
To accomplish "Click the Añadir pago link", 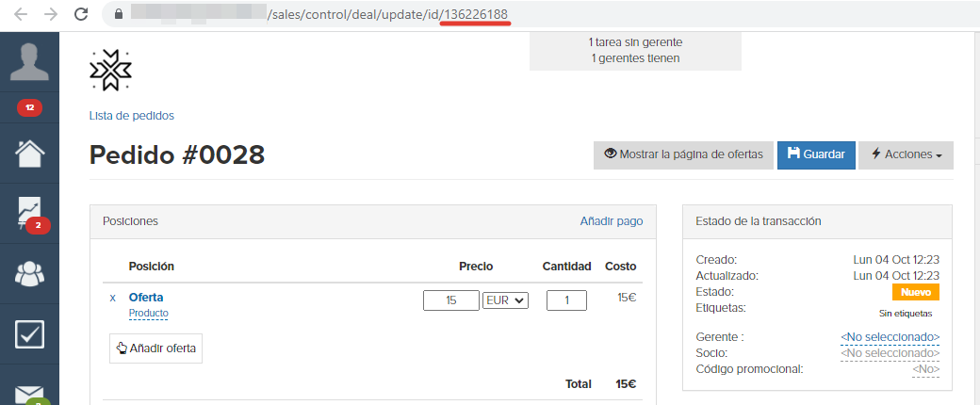I will [612, 221].
